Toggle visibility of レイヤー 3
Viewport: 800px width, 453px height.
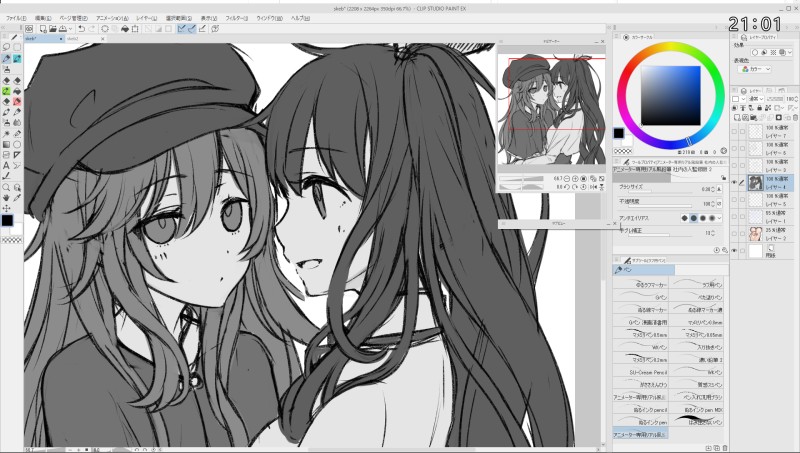[x=734, y=166]
